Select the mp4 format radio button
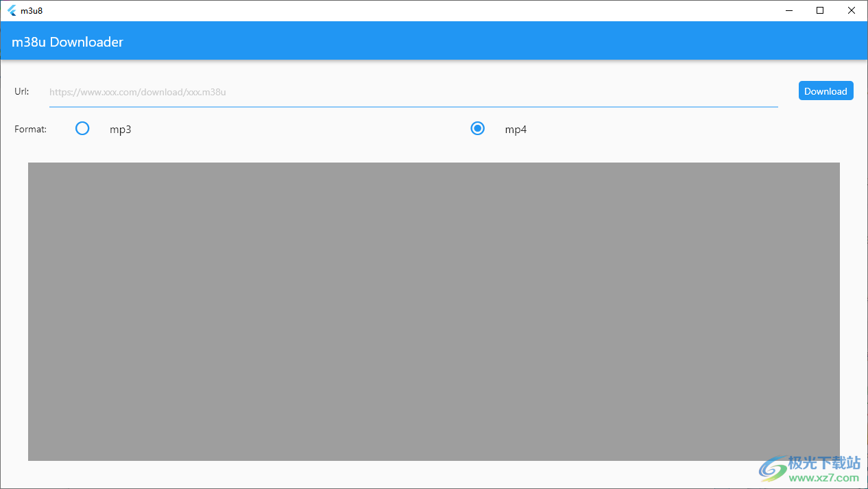868x489 pixels. [x=478, y=128]
